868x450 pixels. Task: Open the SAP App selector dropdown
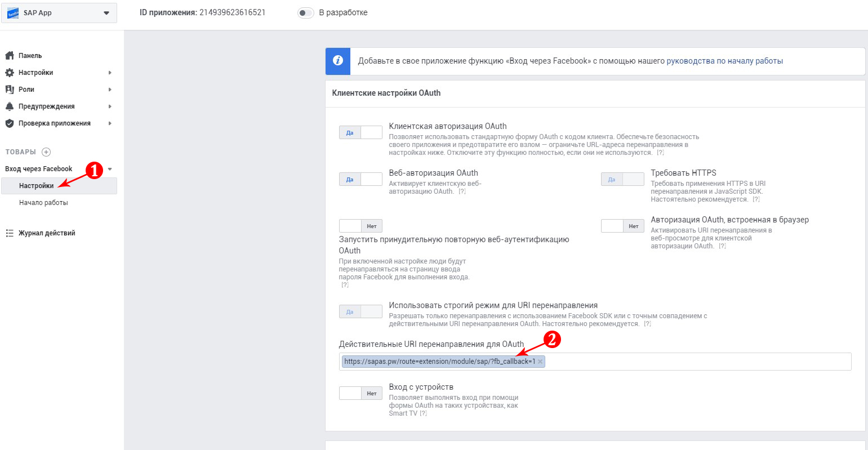point(59,13)
